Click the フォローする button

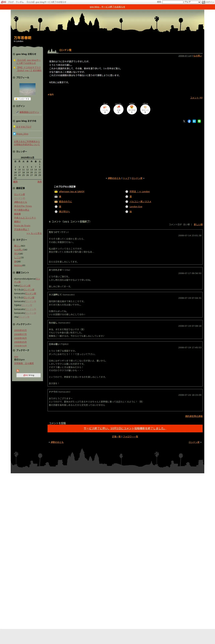coord(22,99)
